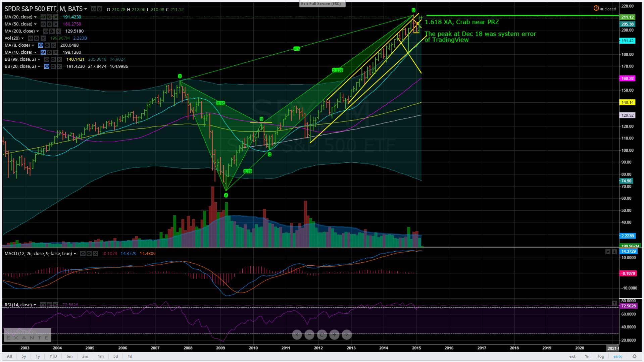Viewport: 644px width, 362px height.
Task: Expand the MACD legend dropdown arrow
Action: (x=75, y=253)
